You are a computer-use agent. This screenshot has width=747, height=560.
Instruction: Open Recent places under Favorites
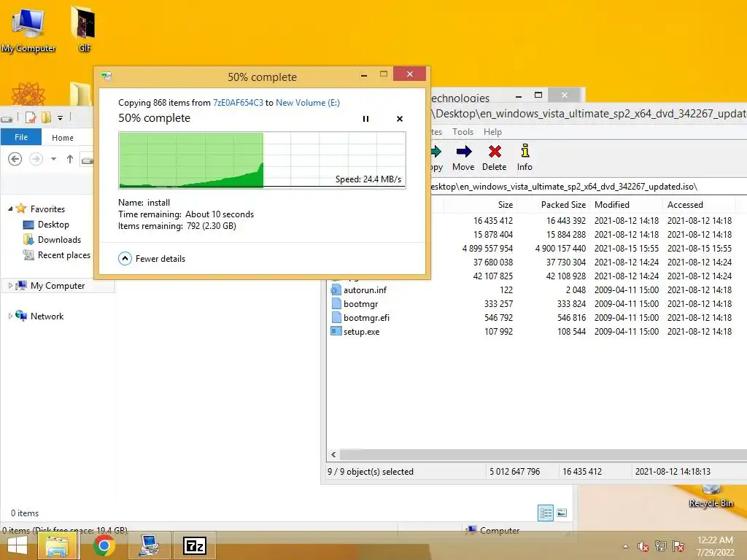pyautogui.click(x=64, y=254)
